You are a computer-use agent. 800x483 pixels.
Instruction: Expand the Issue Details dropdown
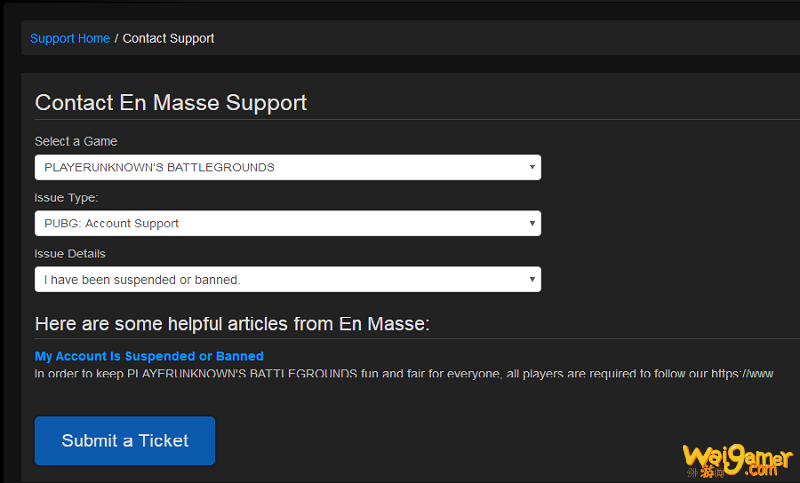(x=288, y=279)
